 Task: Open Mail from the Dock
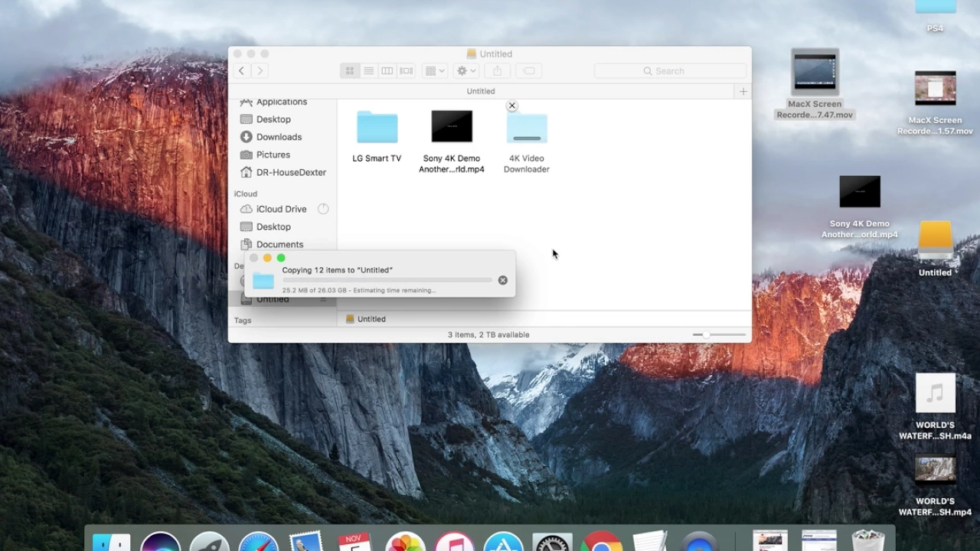coord(307,542)
